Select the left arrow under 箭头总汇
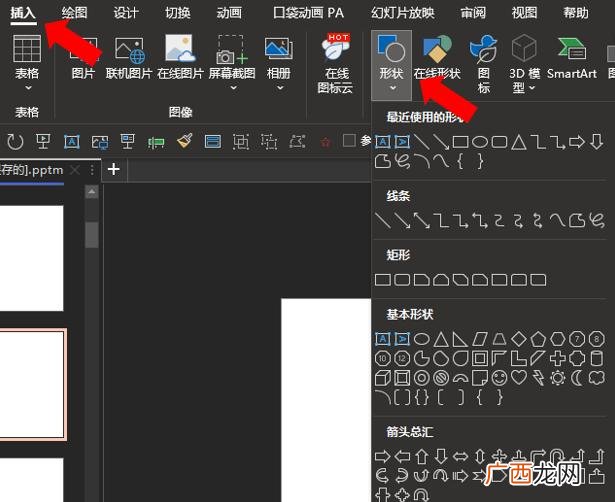The image size is (615, 502). [x=402, y=457]
